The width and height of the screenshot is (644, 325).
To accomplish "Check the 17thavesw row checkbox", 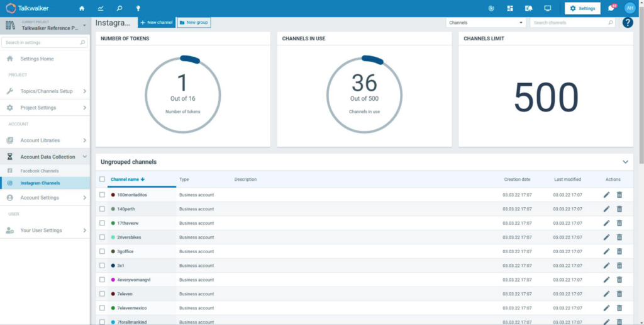I will click(102, 223).
